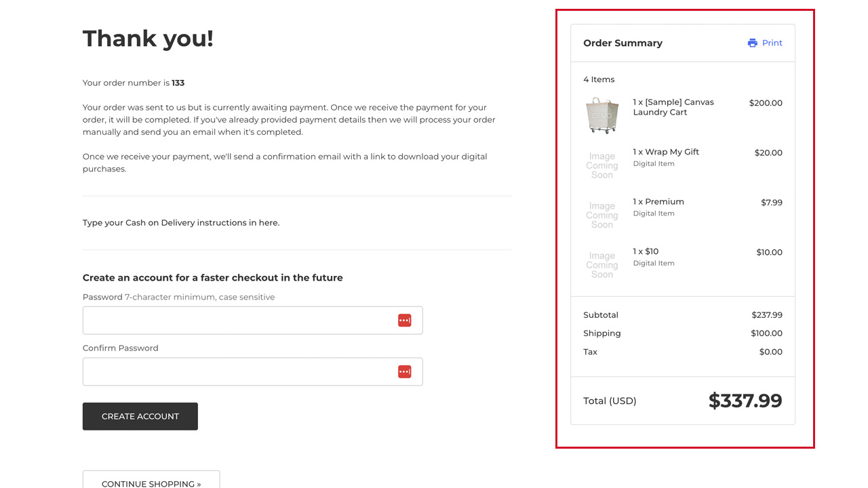Click the [Sample] Canvas Laundry Cart item name
868x488 pixels.
click(673, 107)
